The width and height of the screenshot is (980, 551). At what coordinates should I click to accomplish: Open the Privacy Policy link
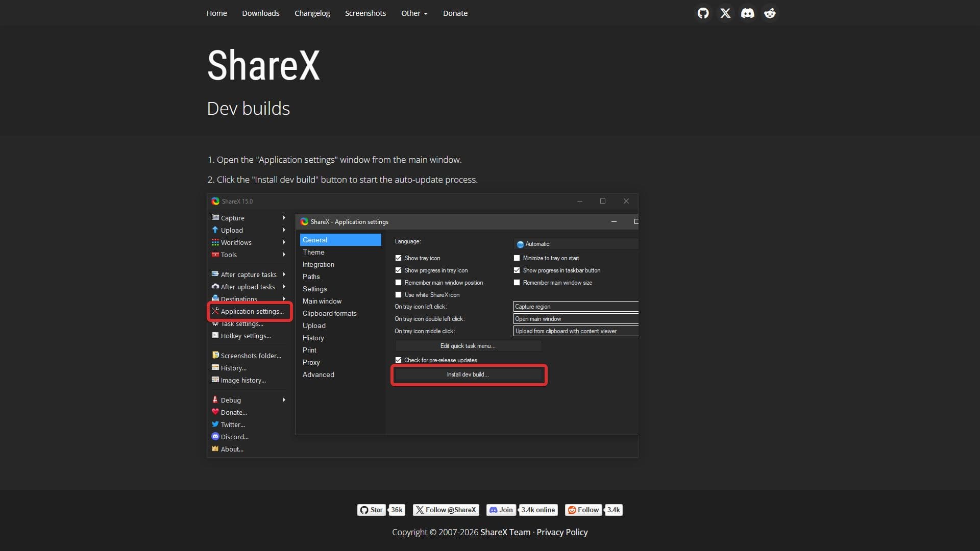tap(562, 532)
